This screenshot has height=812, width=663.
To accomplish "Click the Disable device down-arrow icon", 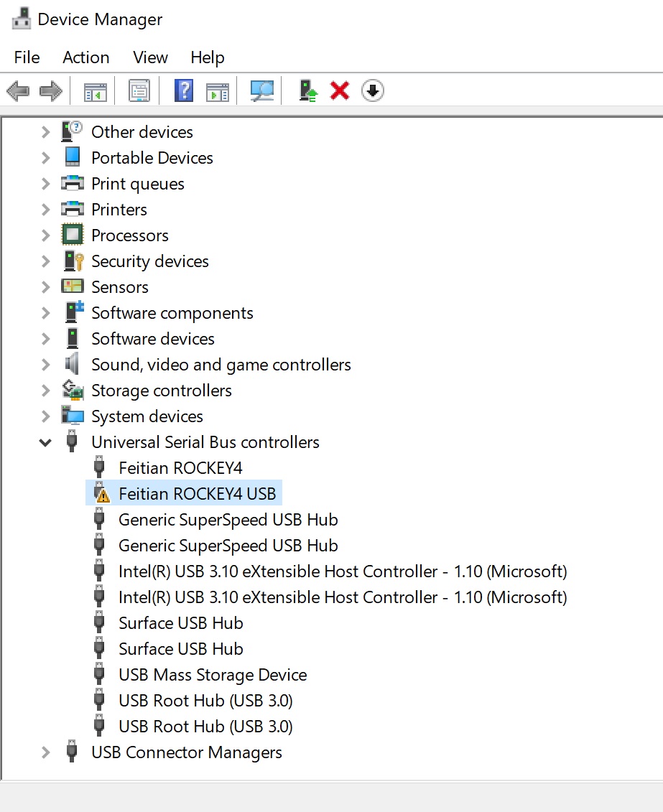I will [372, 90].
